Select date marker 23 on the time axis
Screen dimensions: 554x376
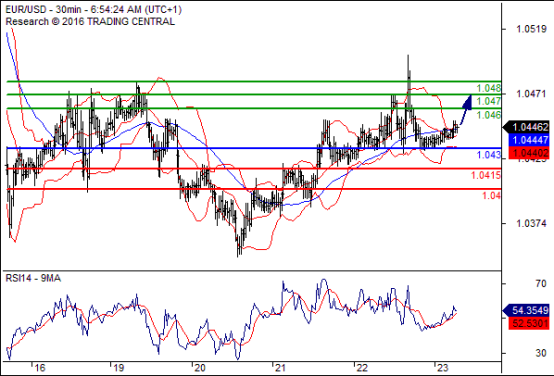(442, 368)
